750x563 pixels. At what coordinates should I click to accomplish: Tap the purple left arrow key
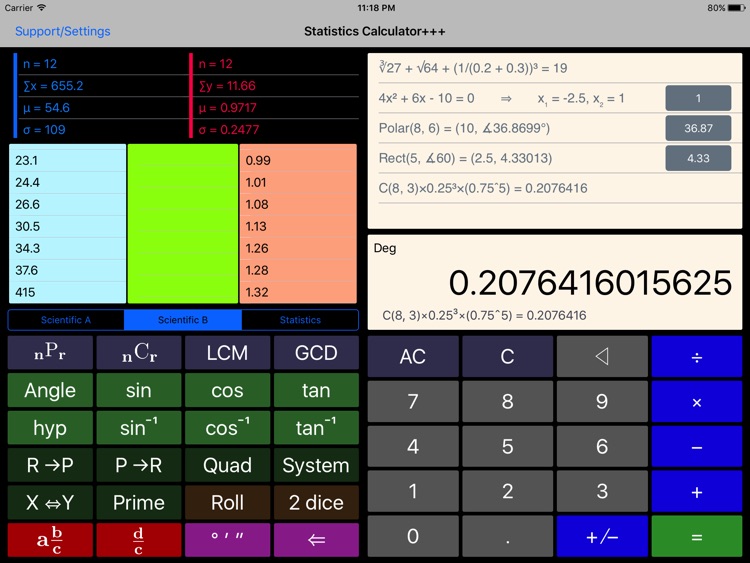(316, 540)
